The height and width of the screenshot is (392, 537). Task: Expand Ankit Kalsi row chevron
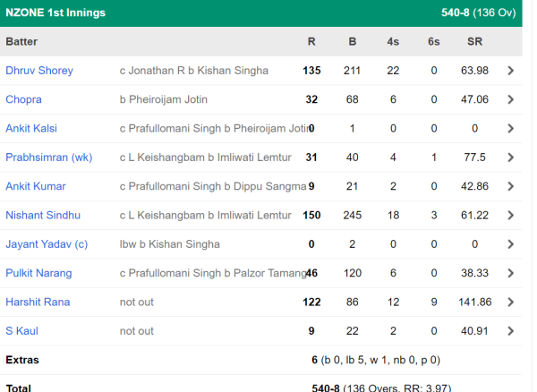pos(510,129)
